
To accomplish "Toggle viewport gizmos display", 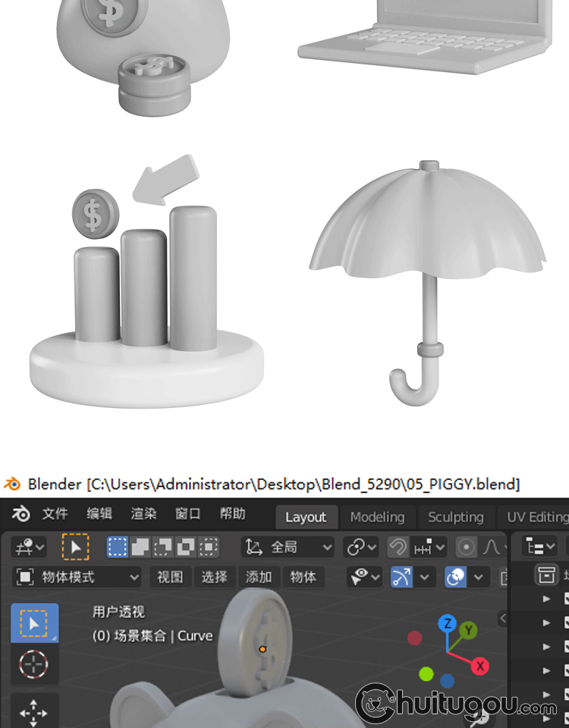I will click(x=402, y=577).
